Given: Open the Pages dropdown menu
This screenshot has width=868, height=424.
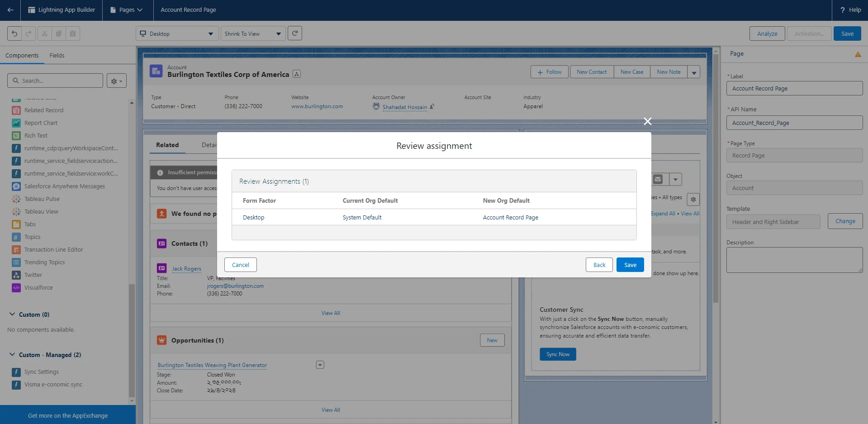Looking at the screenshot, I should click(126, 10).
